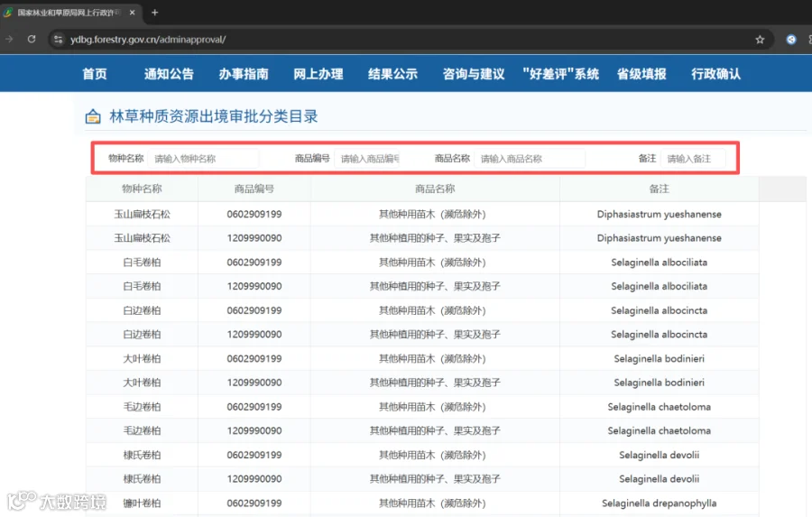Open 省级填报 menu item
812x517 pixels.
click(641, 74)
